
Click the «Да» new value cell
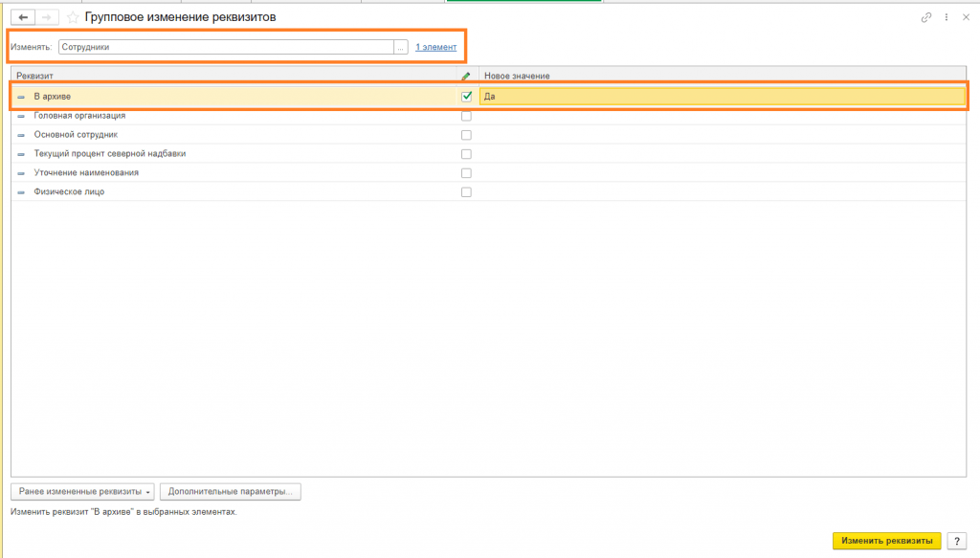[x=722, y=96]
